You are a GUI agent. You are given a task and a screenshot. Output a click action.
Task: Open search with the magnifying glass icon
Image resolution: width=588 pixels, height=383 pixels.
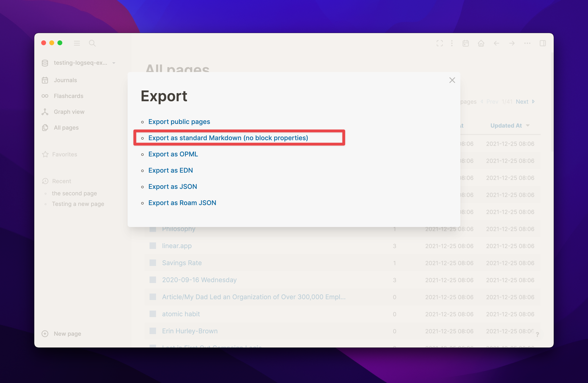tap(92, 43)
